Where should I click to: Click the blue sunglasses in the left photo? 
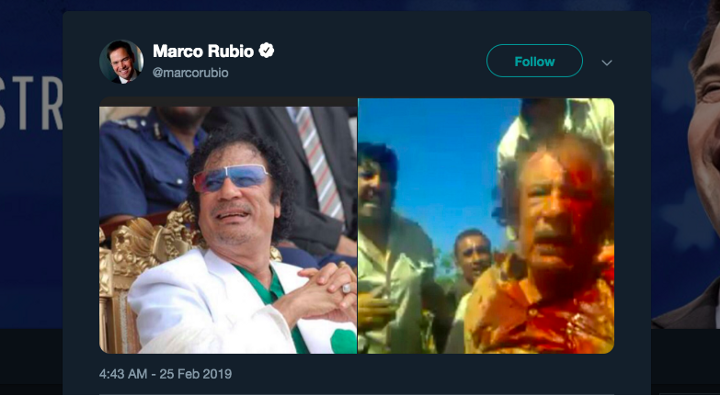pyautogui.click(x=231, y=178)
